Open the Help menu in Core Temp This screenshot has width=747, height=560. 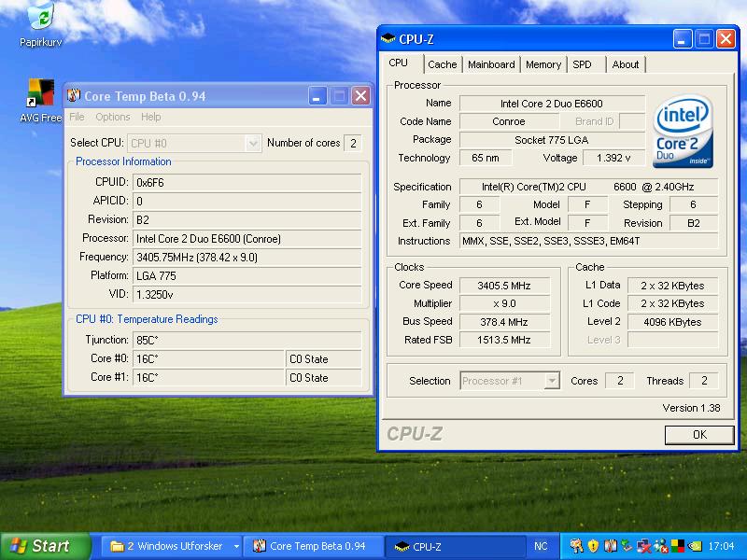tap(150, 118)
